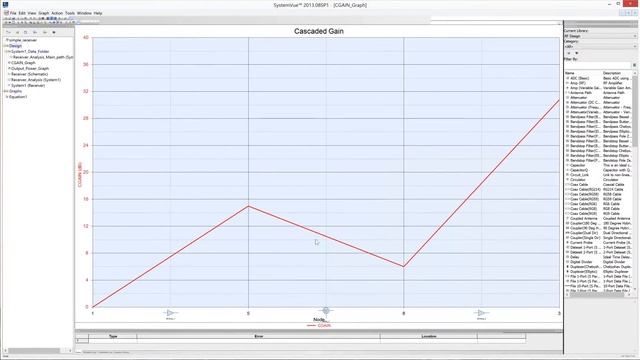Click the Antenna Path part icon
The image size is (640, 360).
click(x=567, y=93)
